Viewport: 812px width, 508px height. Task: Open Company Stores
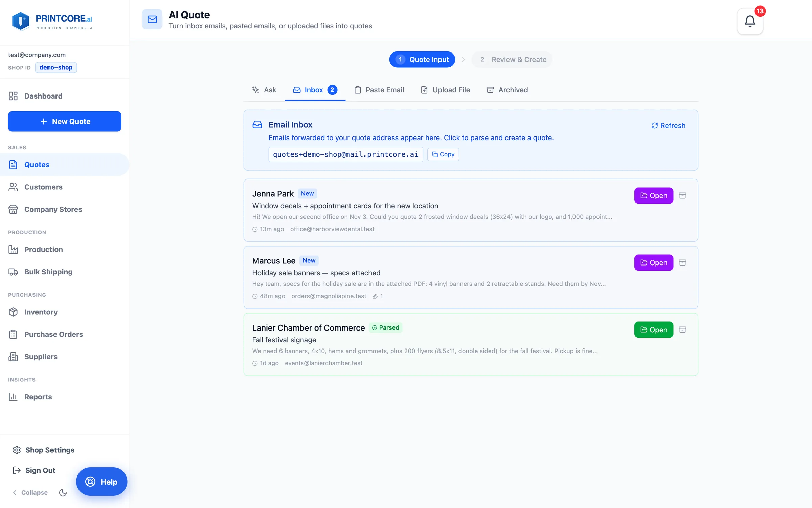tap(65, 209)
